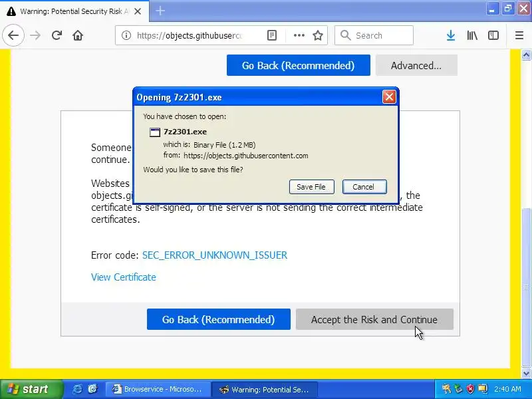Image resolution: width=532 pixels, height=399 pixels.
Task: Open the Windows start menu
Action: click(31, 389)
